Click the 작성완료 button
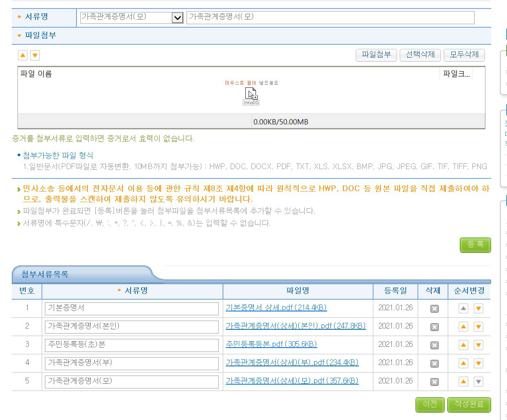The image size is (507, 420). tap(469, 405)
